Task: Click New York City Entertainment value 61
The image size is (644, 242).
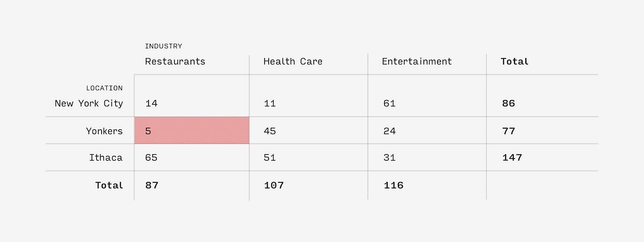Action: [390, 104]
